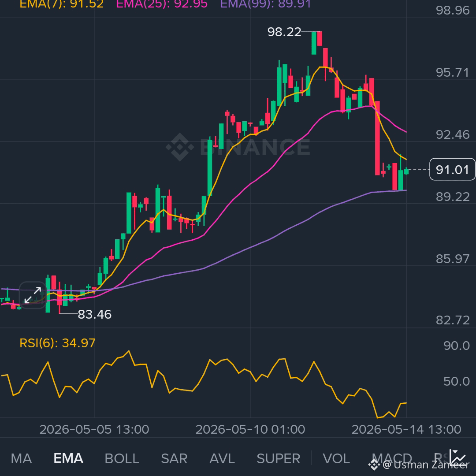The image size is (476, 476).
Task: Click the 82.72 price axis label
Action: [x=453, y=320]
